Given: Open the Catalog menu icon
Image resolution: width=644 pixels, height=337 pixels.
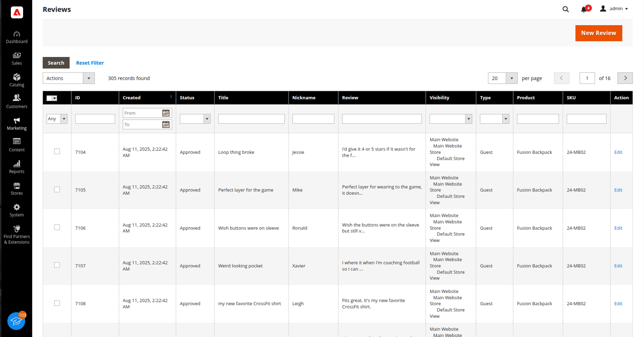Looking at the screenshot, I should 17,77.
